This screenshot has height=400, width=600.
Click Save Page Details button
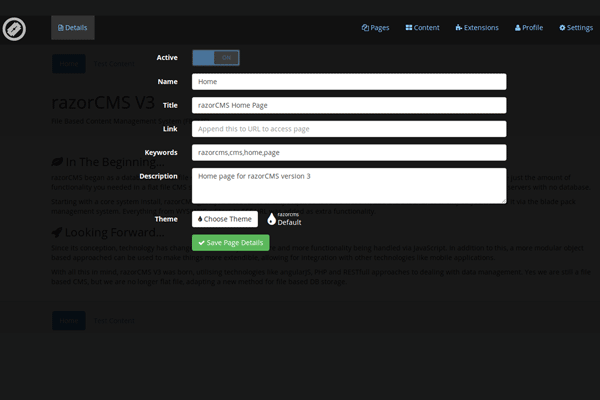[x=231, y=243]
